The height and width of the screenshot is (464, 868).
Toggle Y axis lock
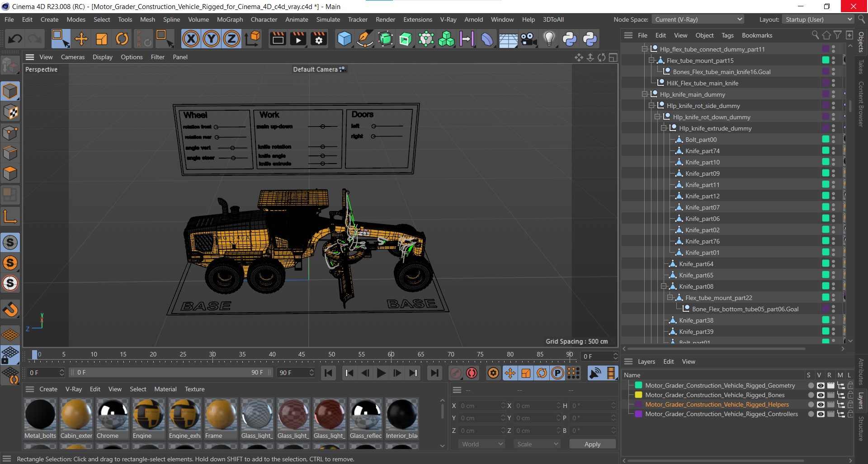coord(211,39)
